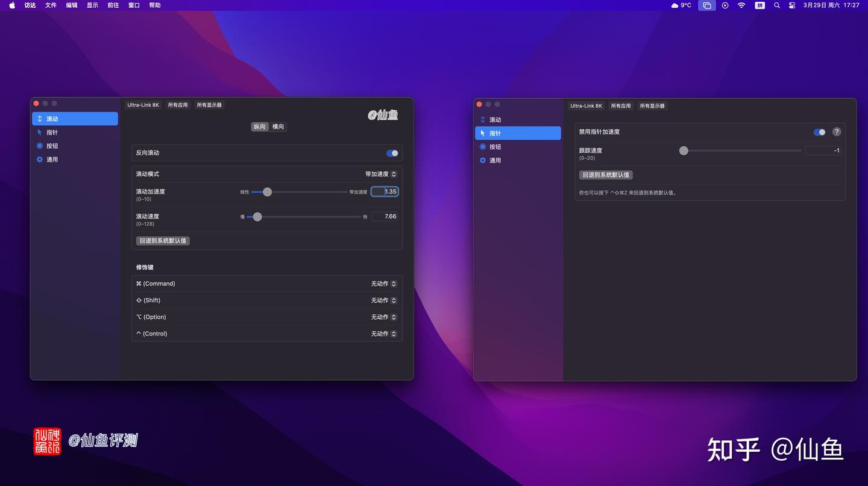868x486 pixels.
Task: Select the 滚动 section in the right window sidebar
Action: click(495, 119)
